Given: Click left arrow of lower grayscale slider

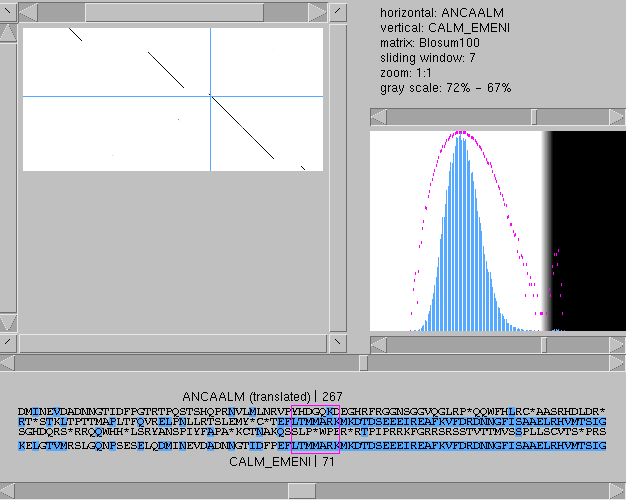Looking at the screenshot, I should pyautogui.click(x=378, y=345).
